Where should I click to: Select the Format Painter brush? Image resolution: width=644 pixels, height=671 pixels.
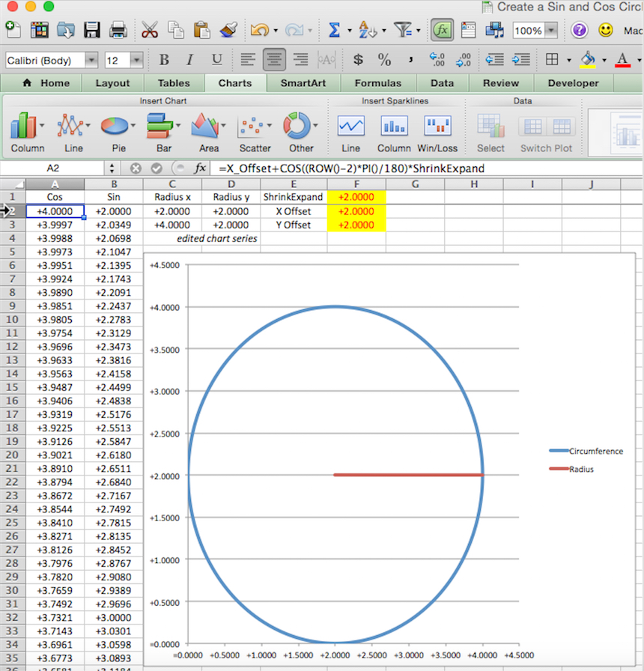228,31
